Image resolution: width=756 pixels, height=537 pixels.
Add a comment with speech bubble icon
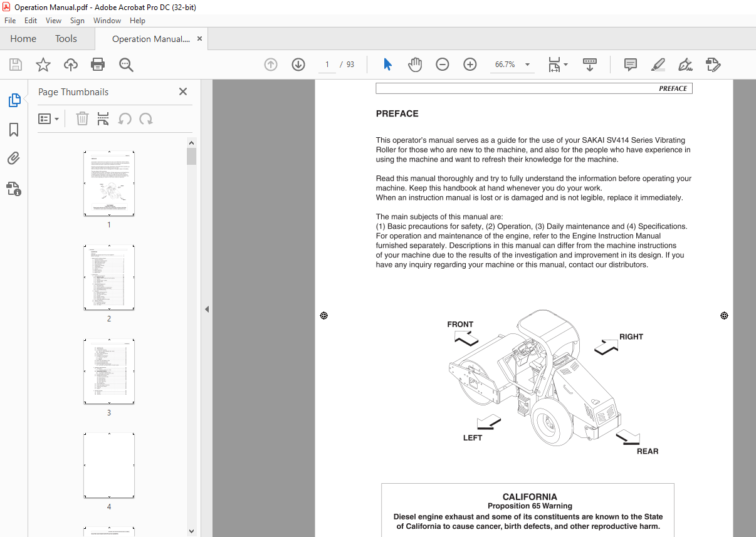click(x=631, y=65)
